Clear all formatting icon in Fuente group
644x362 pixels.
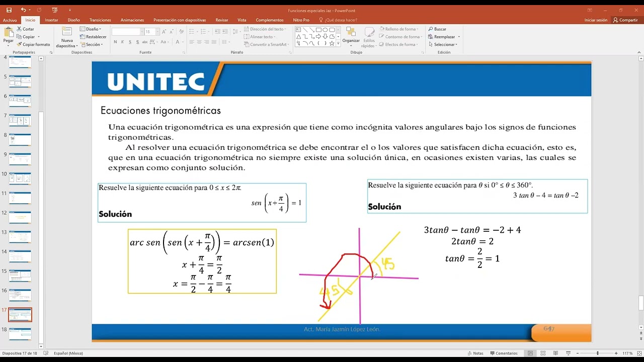pos(181,32)
